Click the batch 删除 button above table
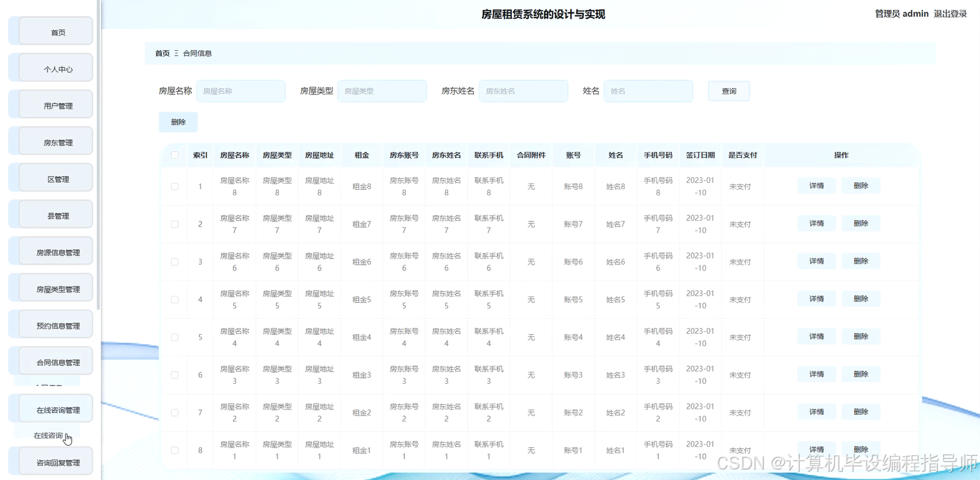This screenshot has width=980, height=480. pos(178,122)
